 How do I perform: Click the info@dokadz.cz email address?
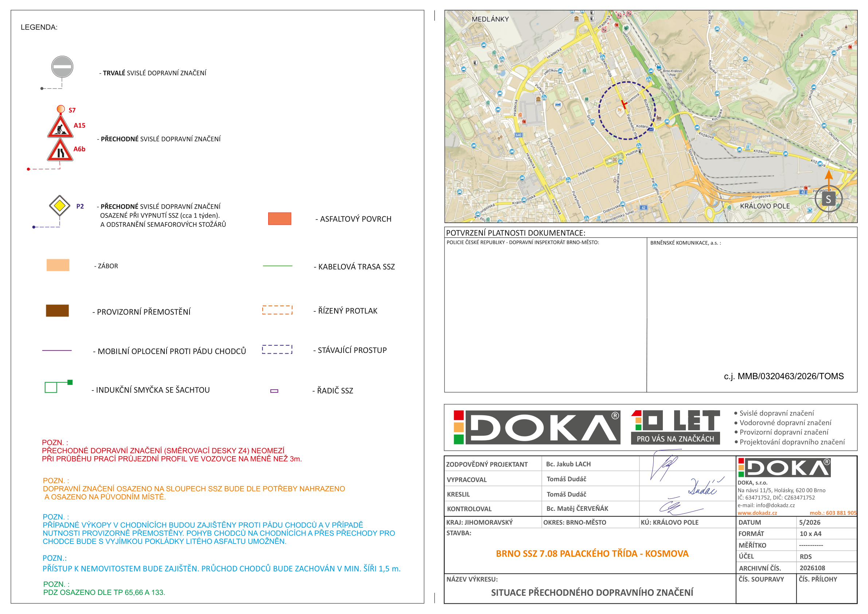pos(775,505)
